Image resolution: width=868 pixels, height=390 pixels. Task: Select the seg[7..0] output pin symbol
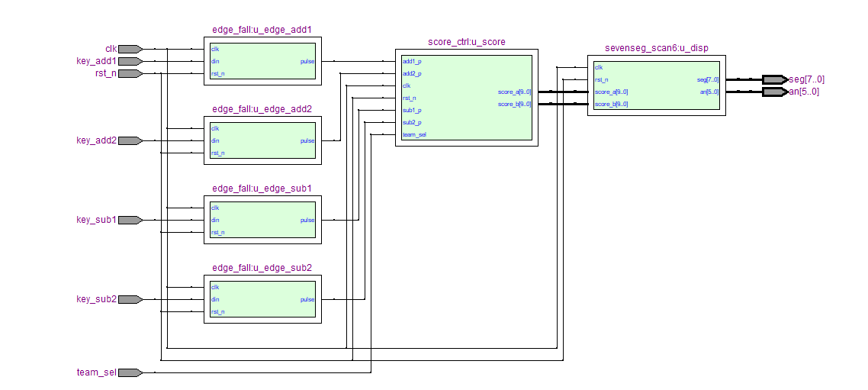coord(775,79)
